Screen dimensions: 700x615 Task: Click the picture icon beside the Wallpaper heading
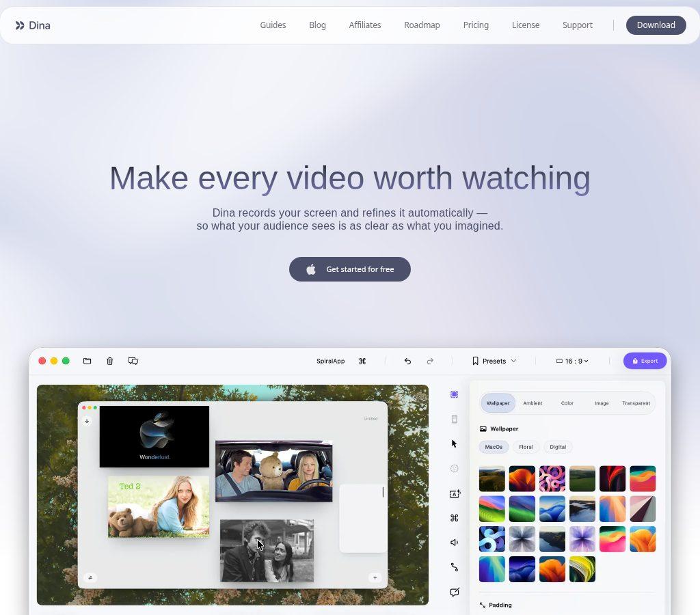[483, 429]
